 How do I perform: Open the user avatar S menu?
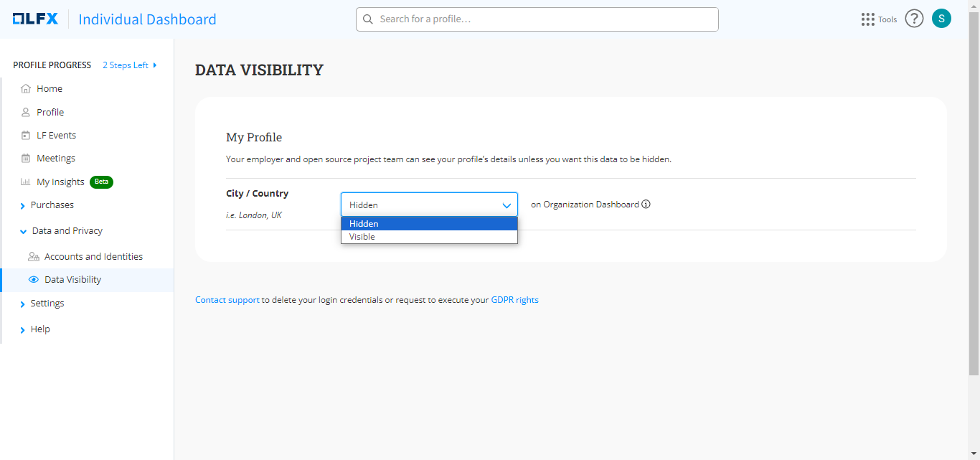[x=941, y=19]
